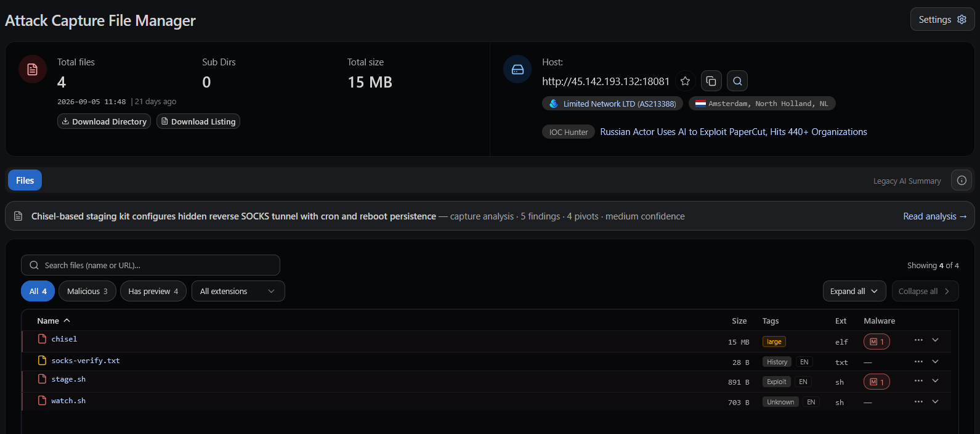Expand the chisel row details
980x434 pixels.
pyautogui.click(x=935, y=340)
